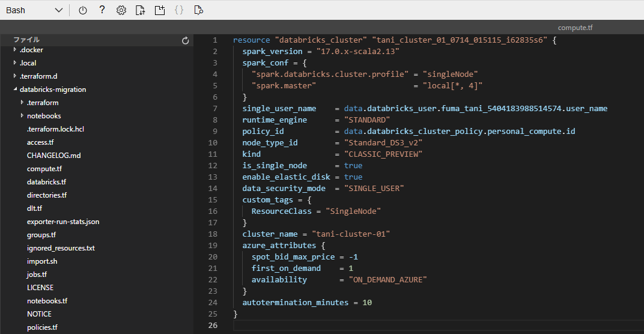Click the "singleNode" profile value
The width and height of the screenshot is (644, 334).
[x=450, y=74]
